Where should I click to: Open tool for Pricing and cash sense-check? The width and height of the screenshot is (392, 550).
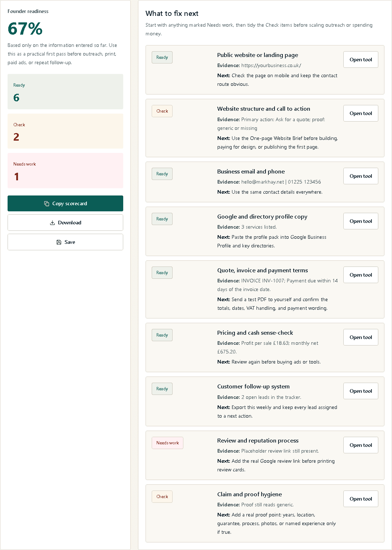361,337
